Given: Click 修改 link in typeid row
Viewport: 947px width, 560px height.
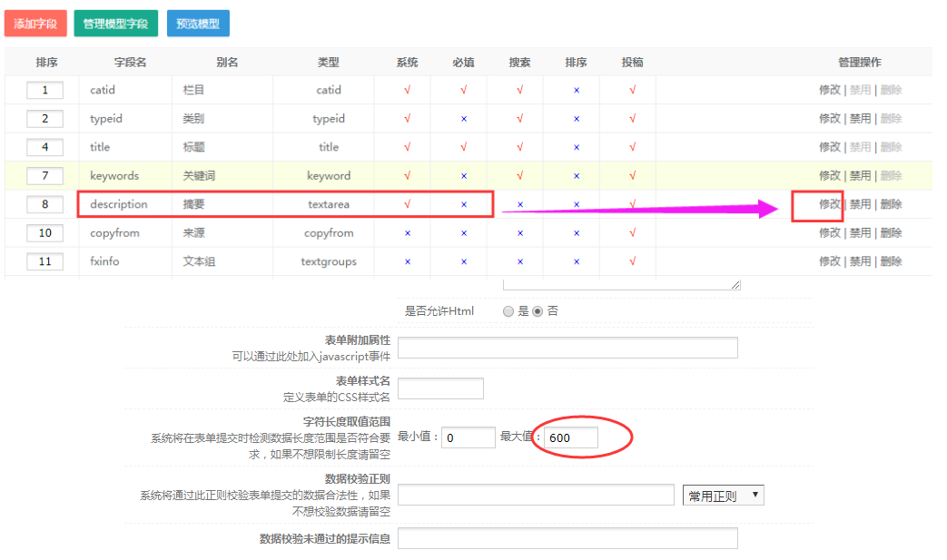Looking at the screenshot, I should point(830,118).
